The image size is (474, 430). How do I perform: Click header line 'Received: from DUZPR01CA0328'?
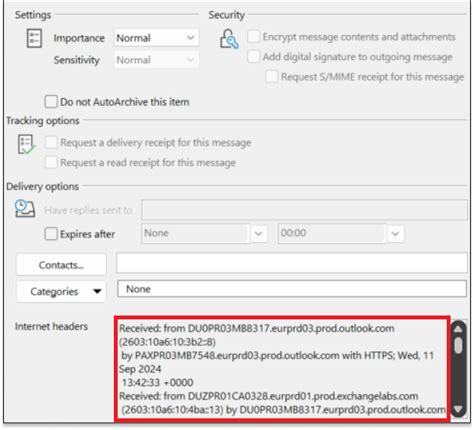pyautogui.click(x=269, y=396)
